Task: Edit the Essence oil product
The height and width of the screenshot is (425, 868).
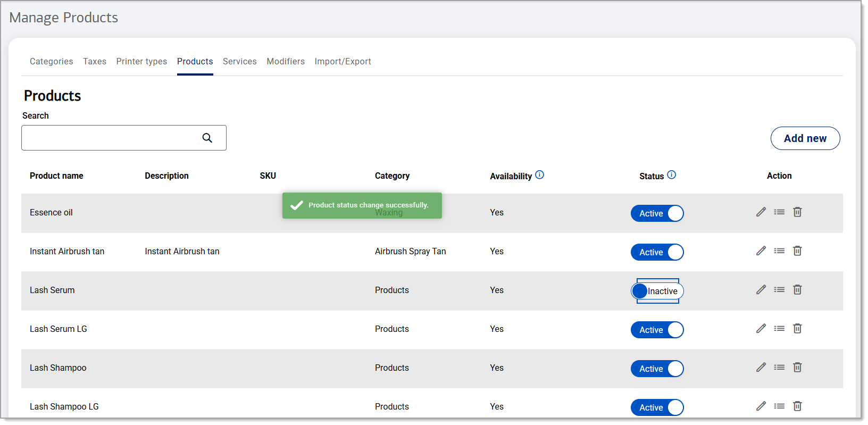Action: 761,212
